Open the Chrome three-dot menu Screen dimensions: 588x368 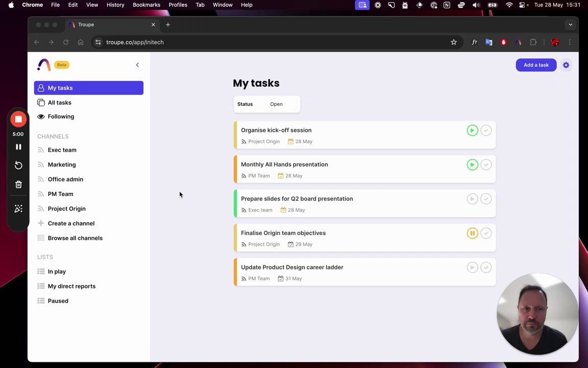570,42
